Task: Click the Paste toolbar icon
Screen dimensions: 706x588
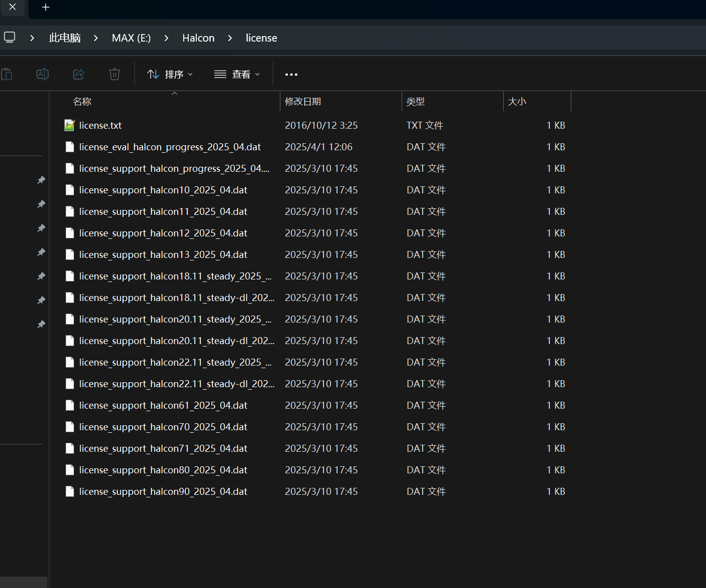Action: click(7, 75)
